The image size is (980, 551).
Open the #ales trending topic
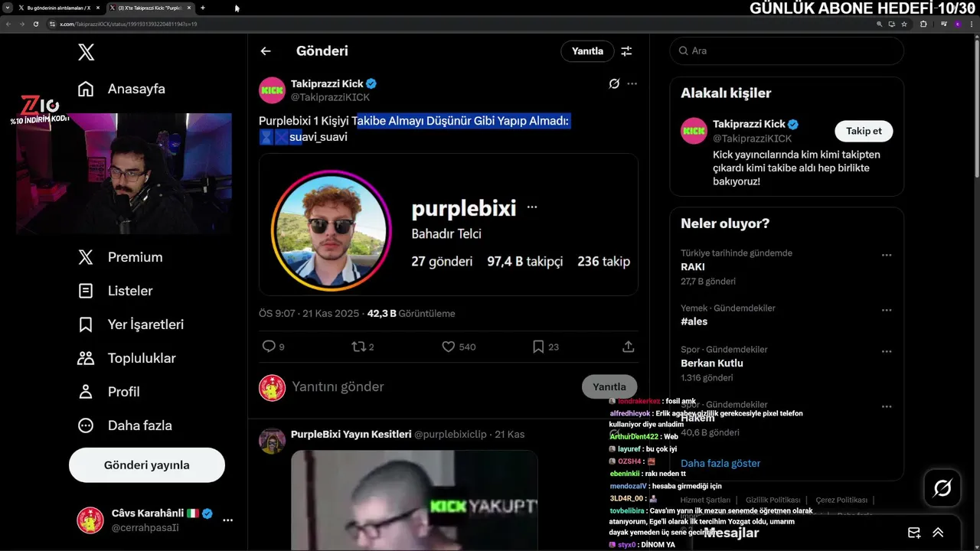pyautogui.click(x=694, y=322)
